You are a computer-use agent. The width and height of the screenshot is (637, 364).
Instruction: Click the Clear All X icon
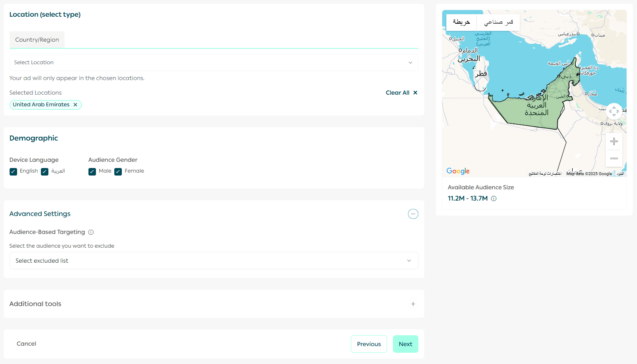415,93
